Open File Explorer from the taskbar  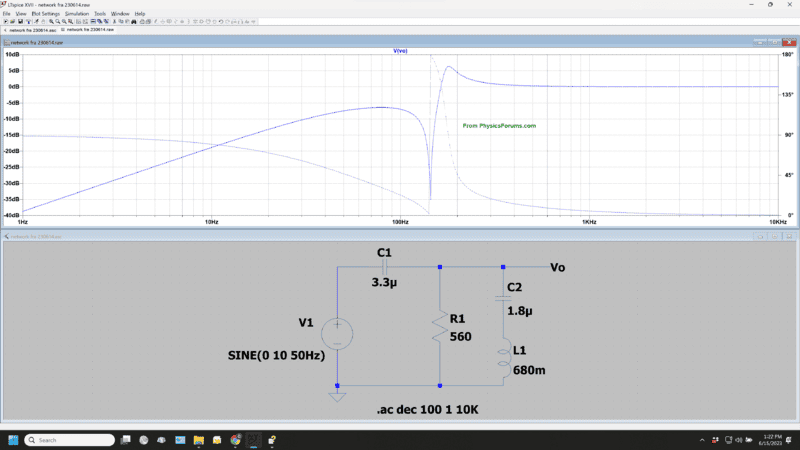click(199, 440)
